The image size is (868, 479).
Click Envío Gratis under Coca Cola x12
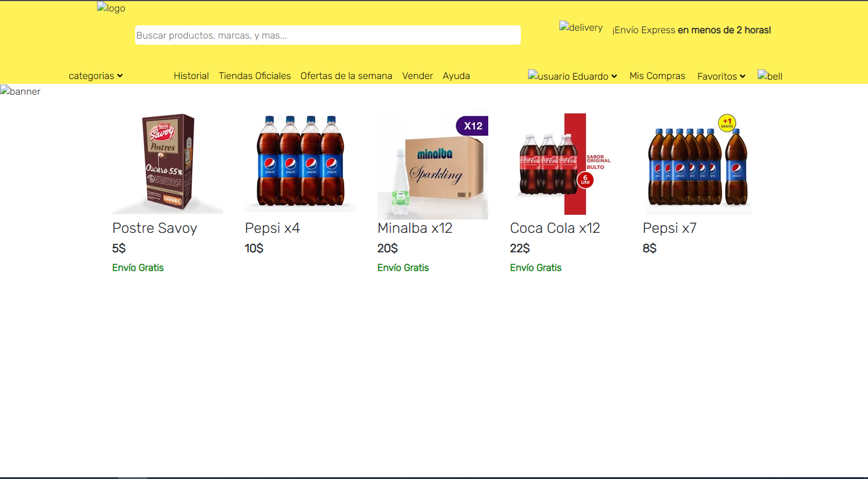tap(536, 268)
